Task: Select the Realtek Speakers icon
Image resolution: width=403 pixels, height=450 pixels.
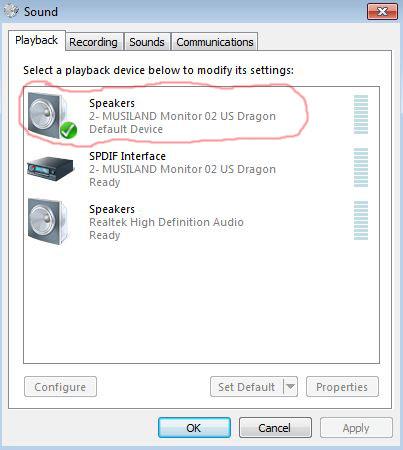Action: pos(48,222)
